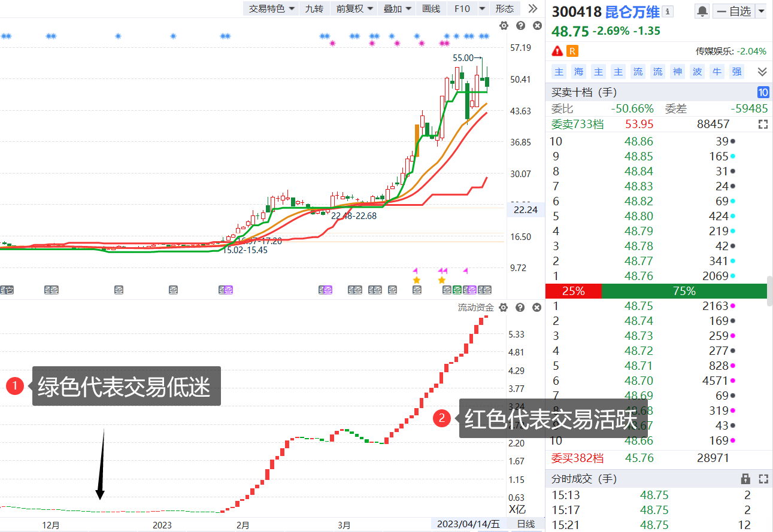Click the alert bell icon
This screenshot has height=532, width=773.
pos(702,11)
